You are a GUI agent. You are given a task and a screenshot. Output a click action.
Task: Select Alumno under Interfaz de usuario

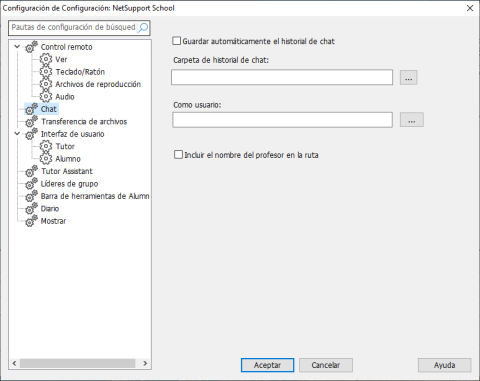(x=68, y=159)
